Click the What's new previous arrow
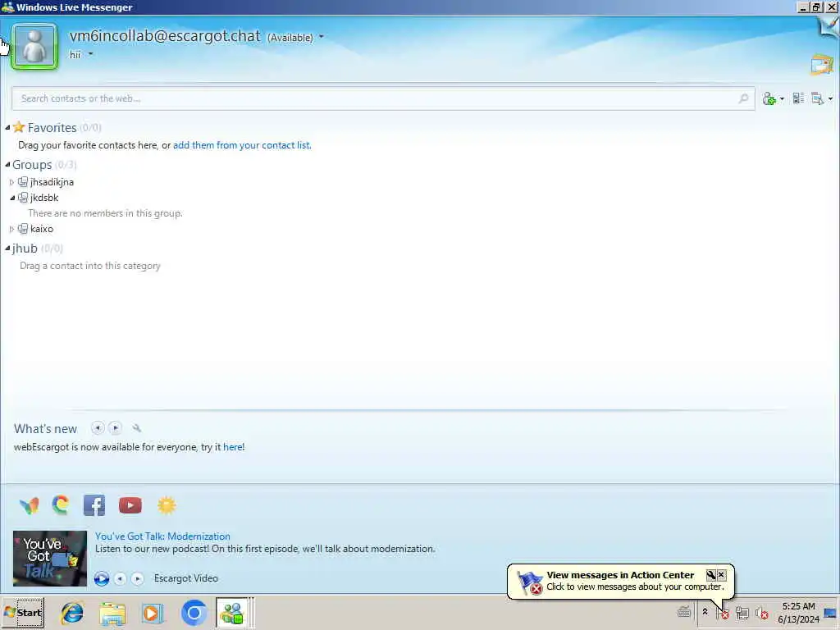The image size is (840, 630). [x=98, y=427]
